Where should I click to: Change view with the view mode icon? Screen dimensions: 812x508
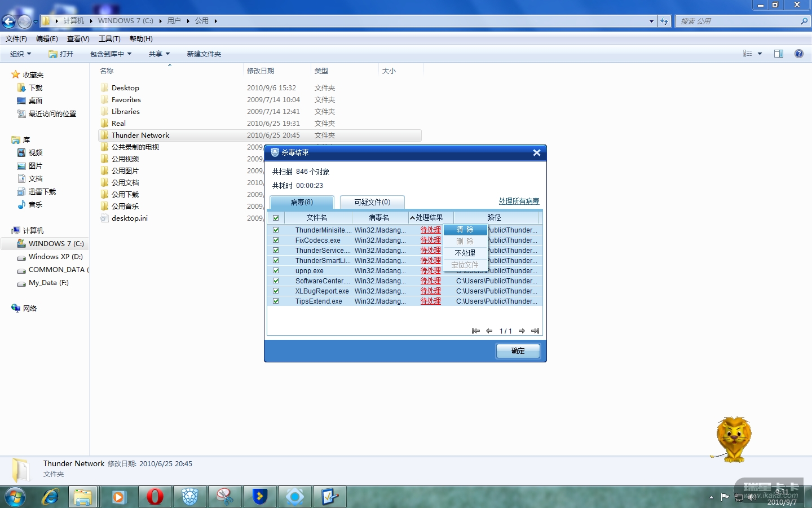748,54
